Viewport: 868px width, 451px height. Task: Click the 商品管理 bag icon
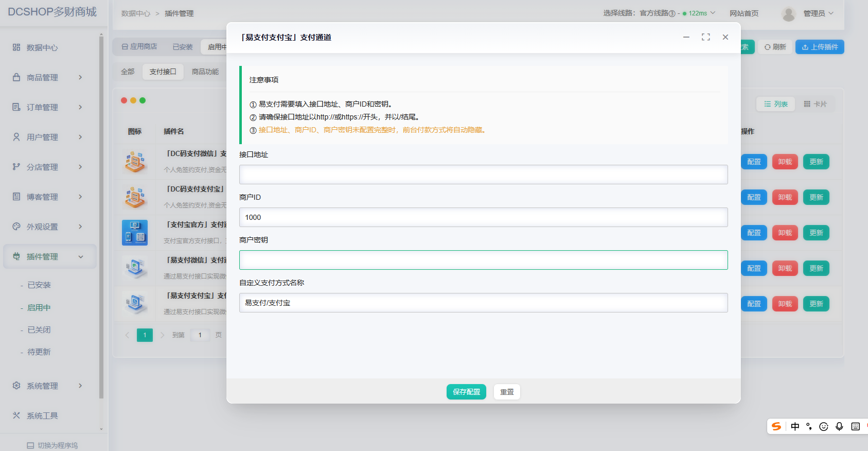coord(16,77)
